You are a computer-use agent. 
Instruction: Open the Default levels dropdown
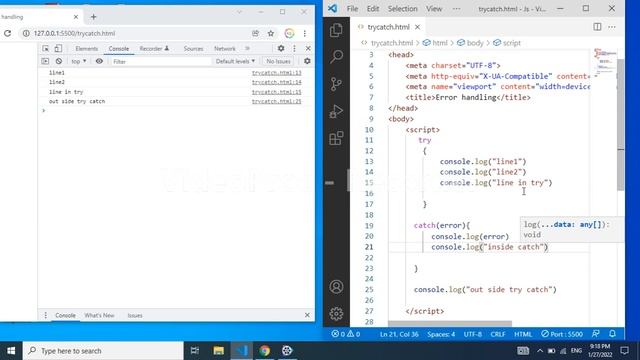tap(235, 61)
